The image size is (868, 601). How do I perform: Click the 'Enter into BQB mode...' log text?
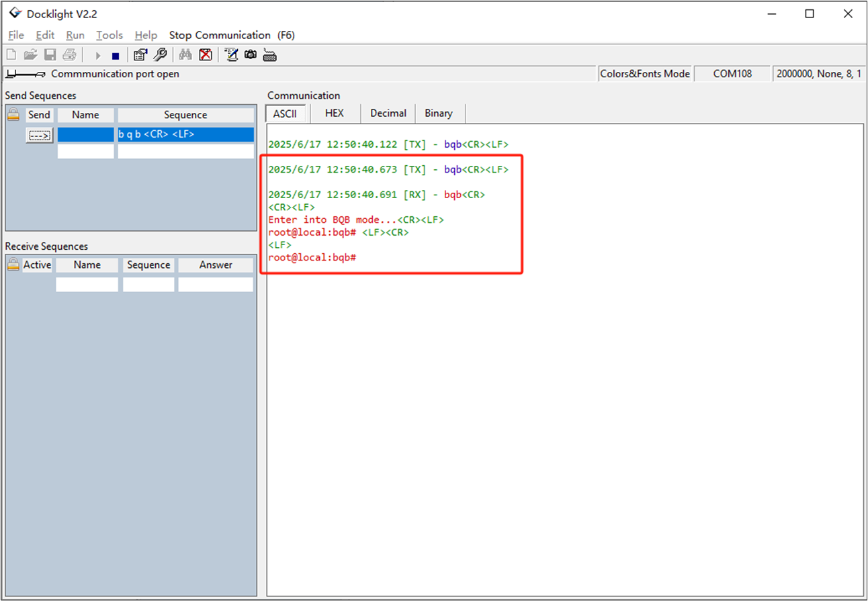[x=332, y=220]
